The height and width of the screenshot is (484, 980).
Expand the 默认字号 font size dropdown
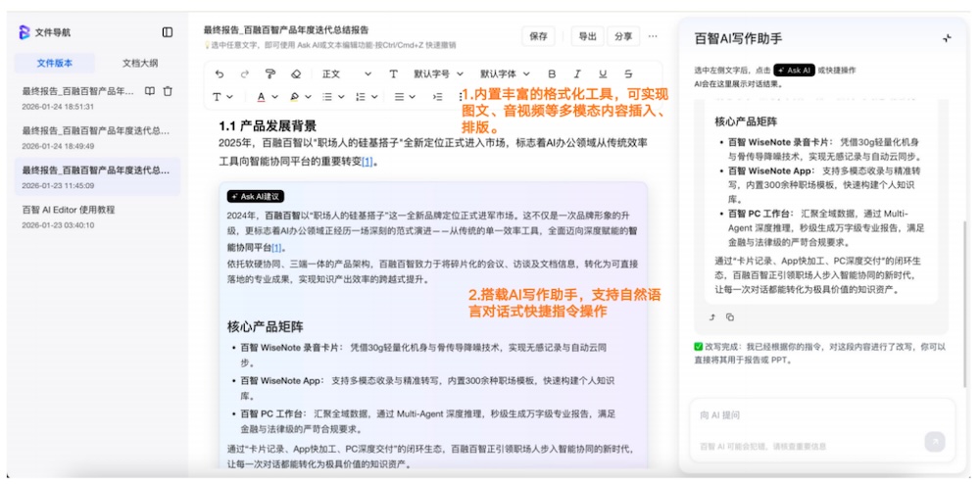(x=438, y=73)
